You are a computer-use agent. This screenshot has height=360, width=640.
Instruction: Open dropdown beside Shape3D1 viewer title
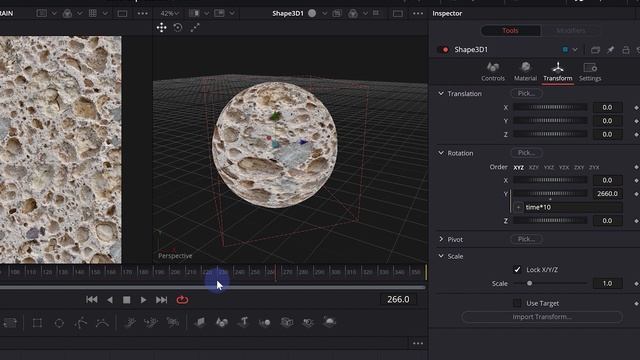pyautogui.click(x=324, y=13)
